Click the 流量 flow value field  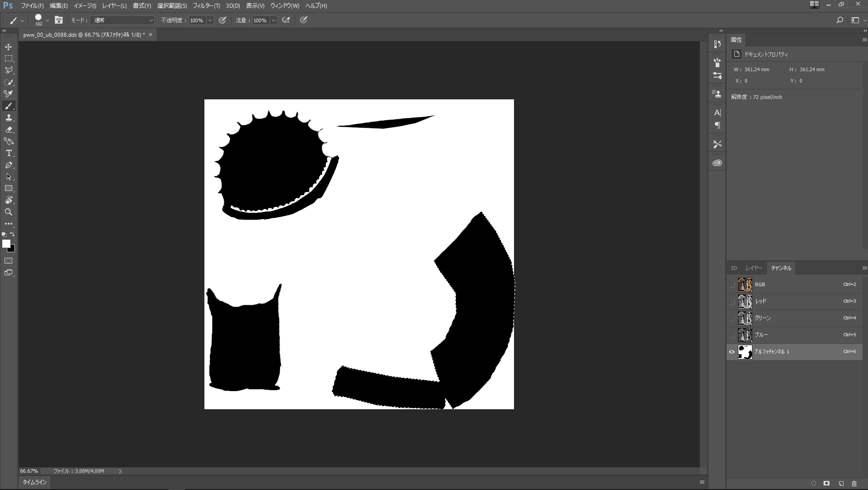pyautogui.click(x=260, y=20)
